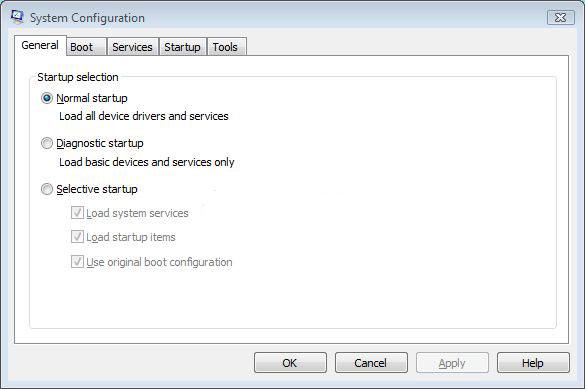Image resolution: width=585 pixels, height=389 pixels.
Task: Choose the Diagnostic startup option
Action: coord(47,143)
